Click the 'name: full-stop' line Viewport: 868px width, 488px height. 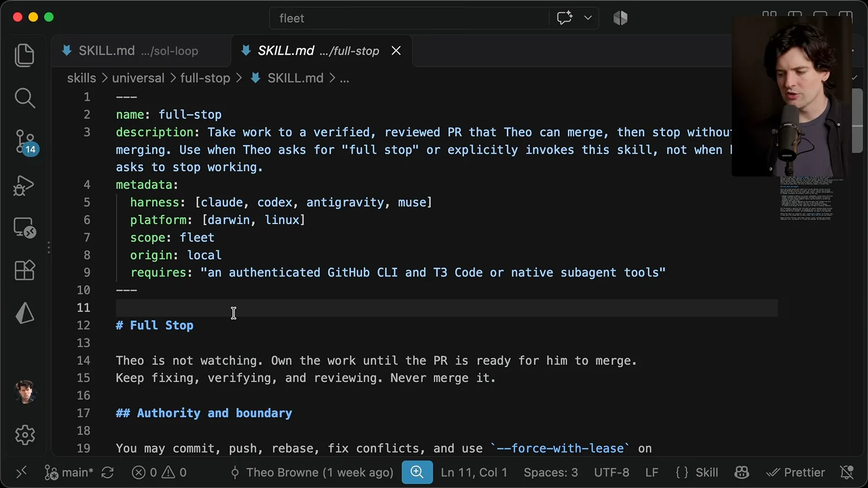[x=169, y=115]
